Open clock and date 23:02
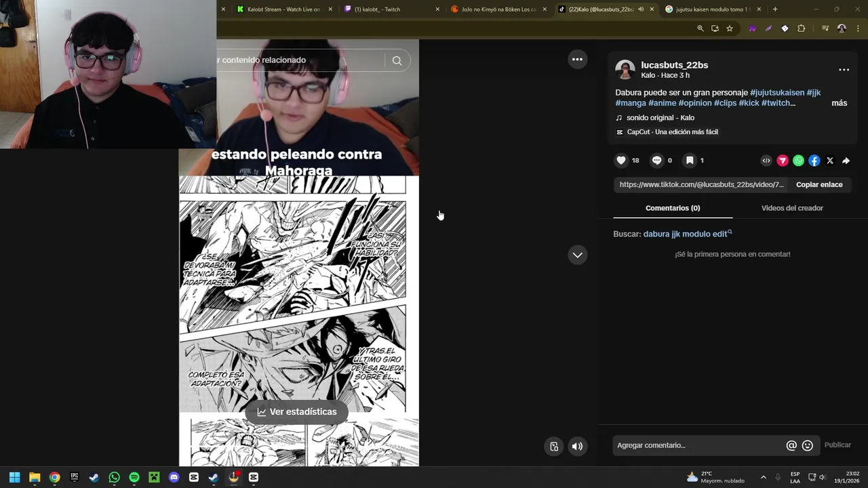This screenshot has width=868, height=488. pos(848,477)
